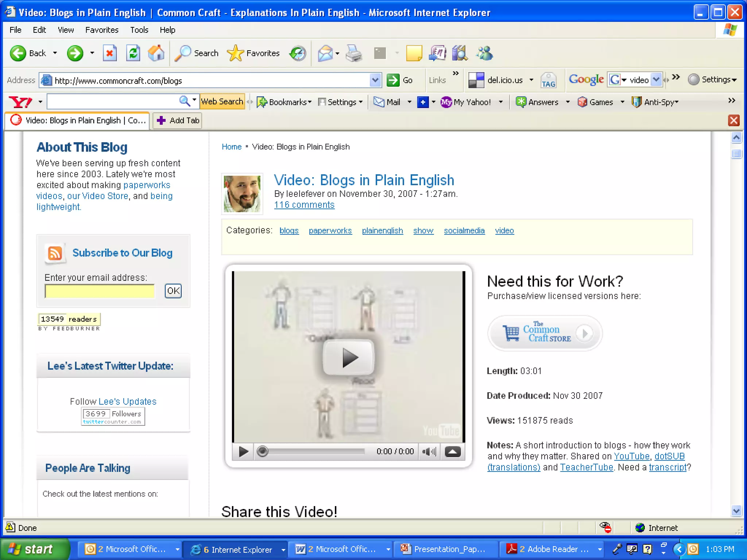Click the del.icio.us TAG icon

point(548,80)
